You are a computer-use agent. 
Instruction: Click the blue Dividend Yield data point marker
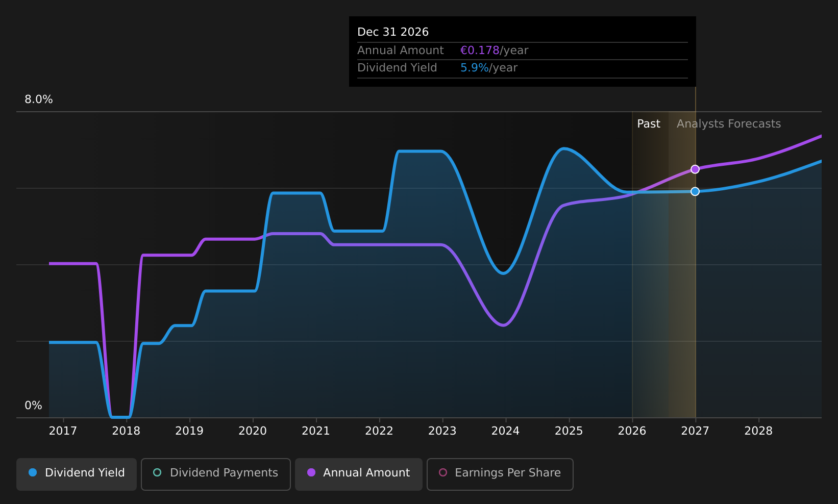pos(695,191)
